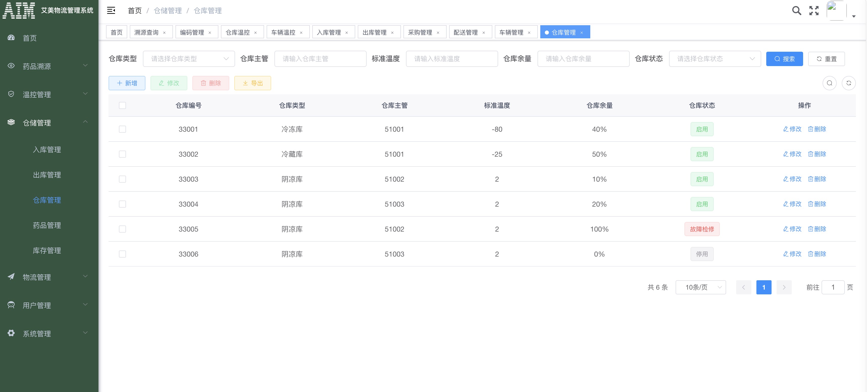Open the header search magnifier icon

[796, 10]
